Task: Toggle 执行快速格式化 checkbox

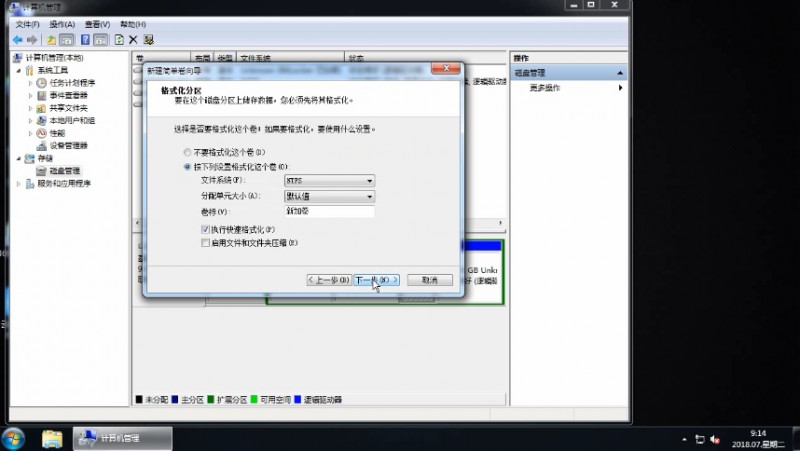Action: pos(206,230)
